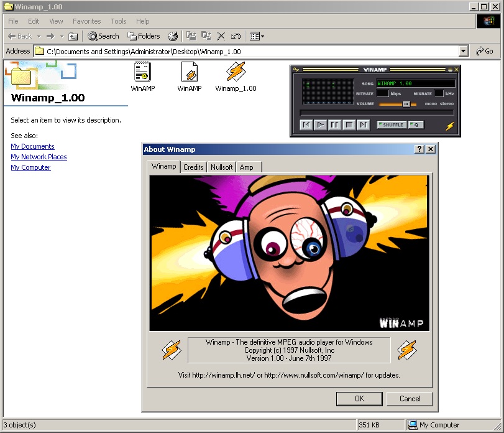The image size is (504, 433).
Task: Expand the Back history dropdown arrow
Action: click(x=39, y=36)
